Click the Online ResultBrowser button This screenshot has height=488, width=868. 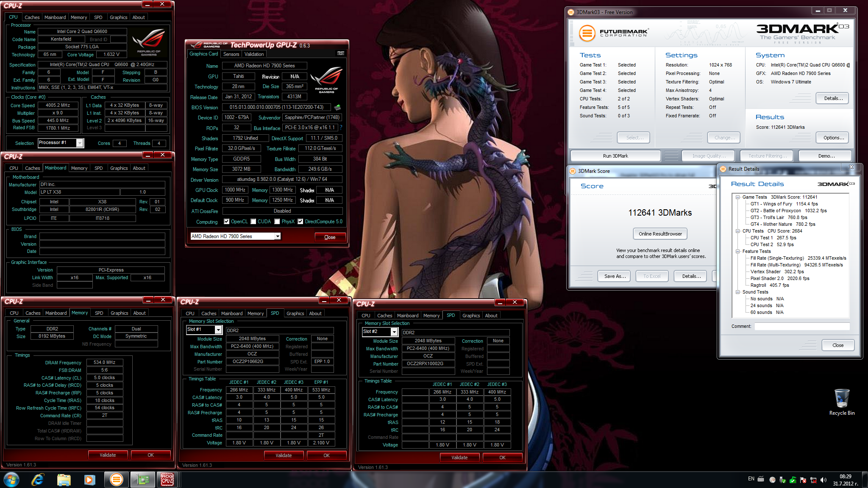point(660,234)
